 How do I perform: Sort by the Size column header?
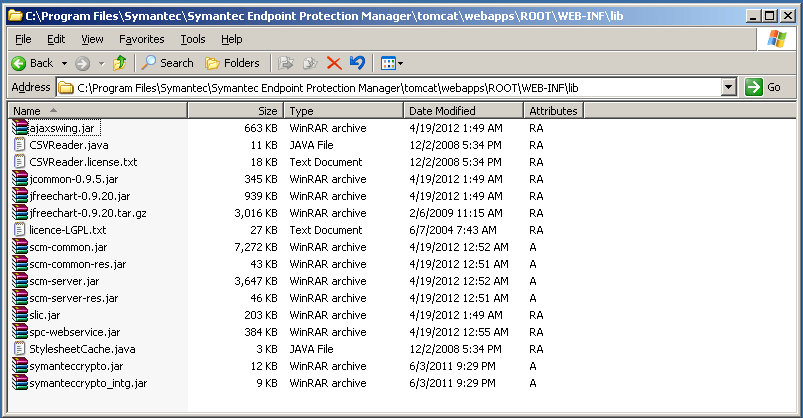[235, 111]
